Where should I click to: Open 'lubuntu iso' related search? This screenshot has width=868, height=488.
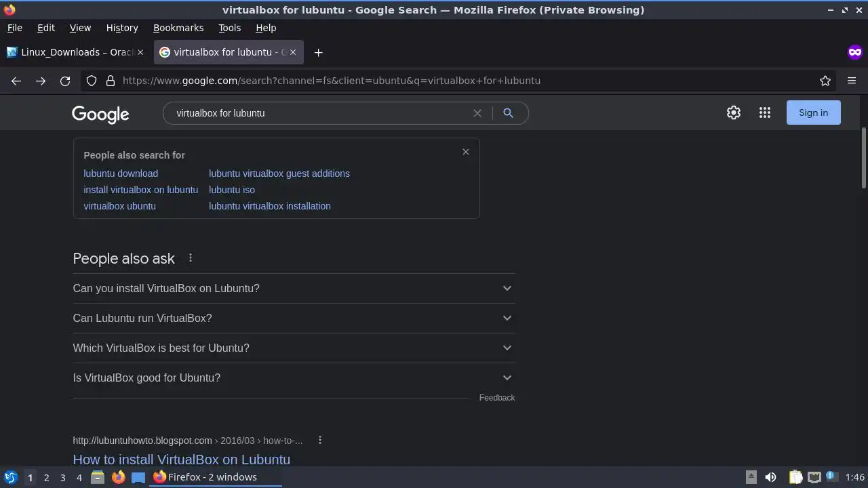(x=232, y=190)
